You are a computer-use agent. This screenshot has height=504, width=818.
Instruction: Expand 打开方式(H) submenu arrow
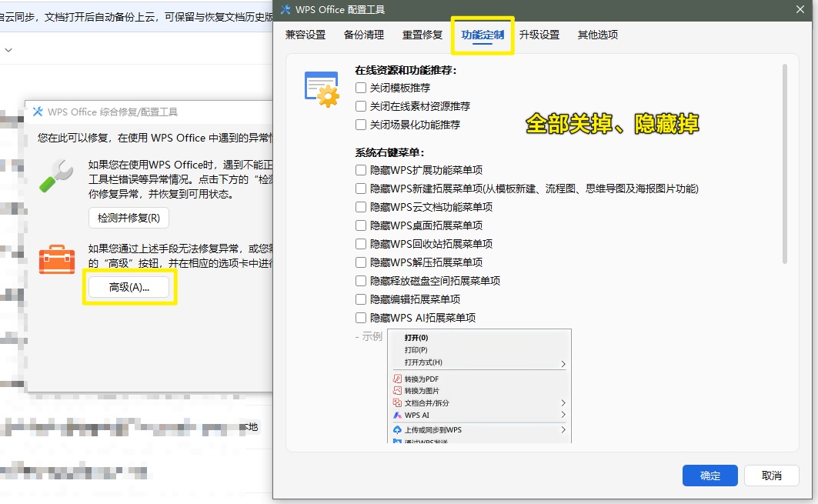(563, 364)
